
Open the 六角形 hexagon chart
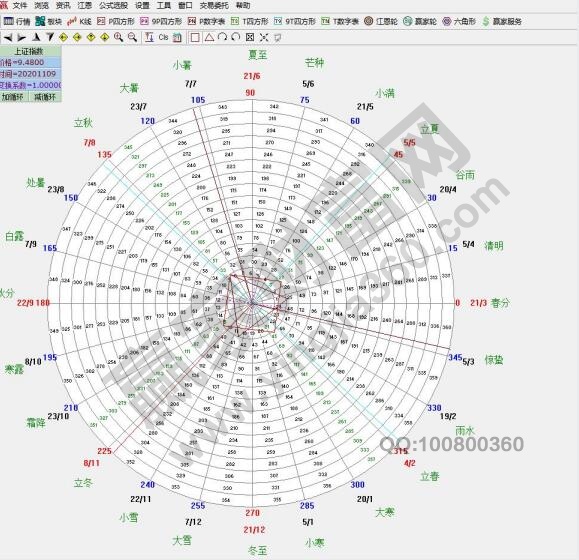pos(459,21)
